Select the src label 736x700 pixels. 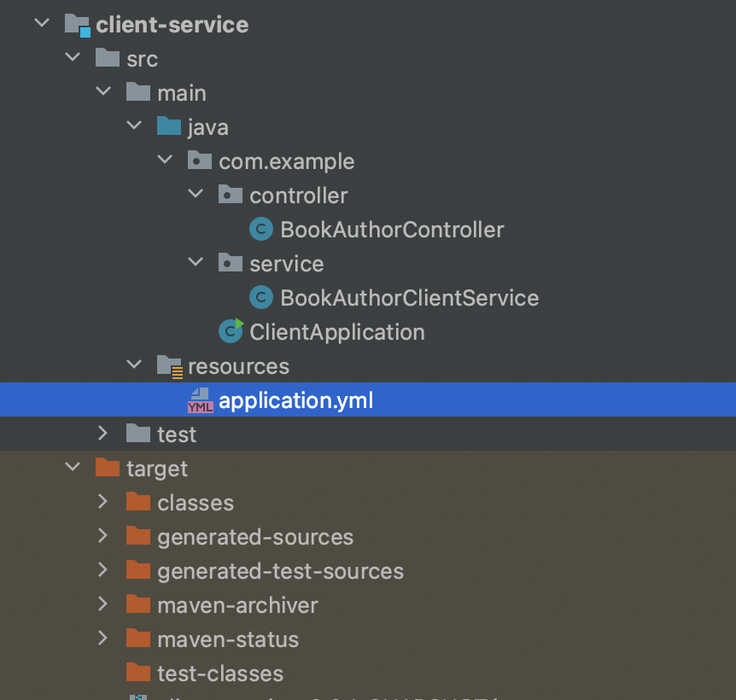click(x=143, y=60)
